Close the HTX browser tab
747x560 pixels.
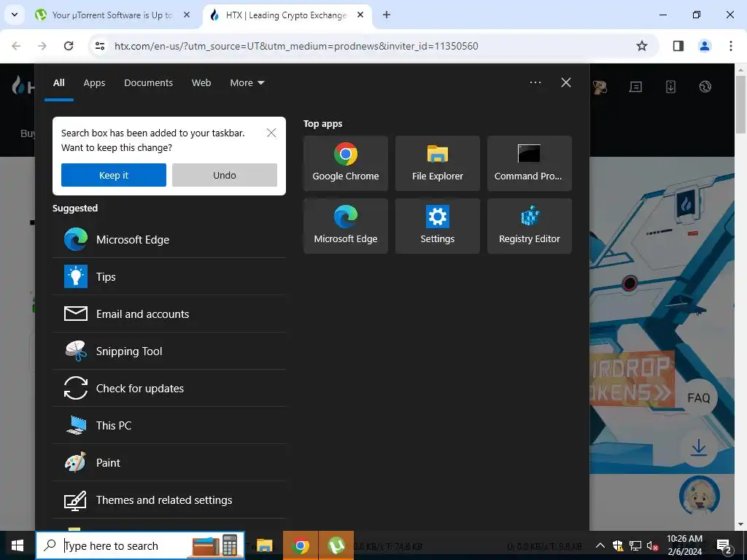tap(360, 15)
